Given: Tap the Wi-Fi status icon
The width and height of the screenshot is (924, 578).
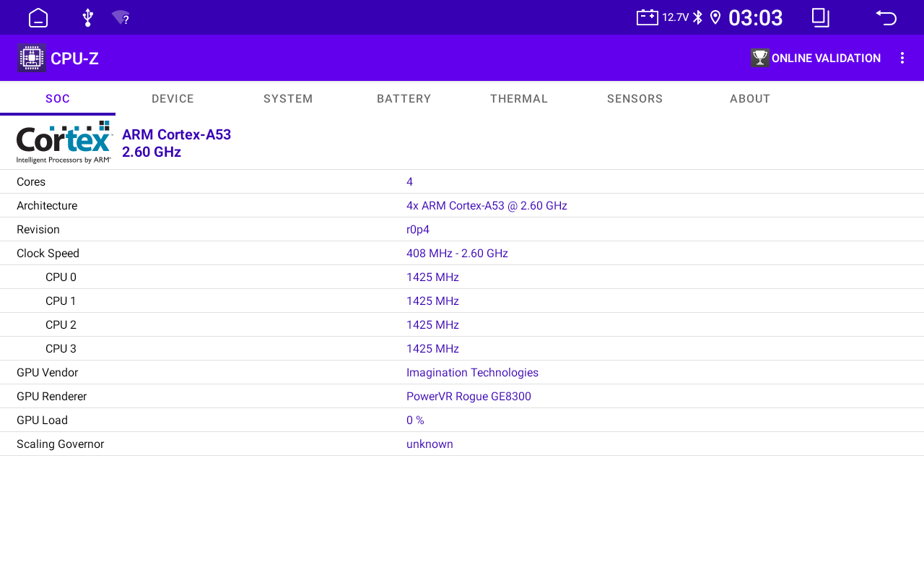Looking at the screenshot, I should 121,18.
